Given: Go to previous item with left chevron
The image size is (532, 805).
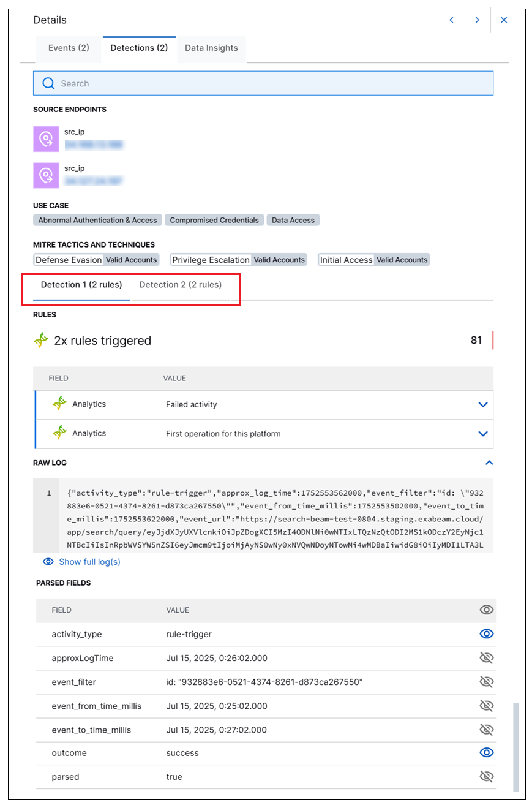Looking at the screenshot, I should click(x=451, y=20).
